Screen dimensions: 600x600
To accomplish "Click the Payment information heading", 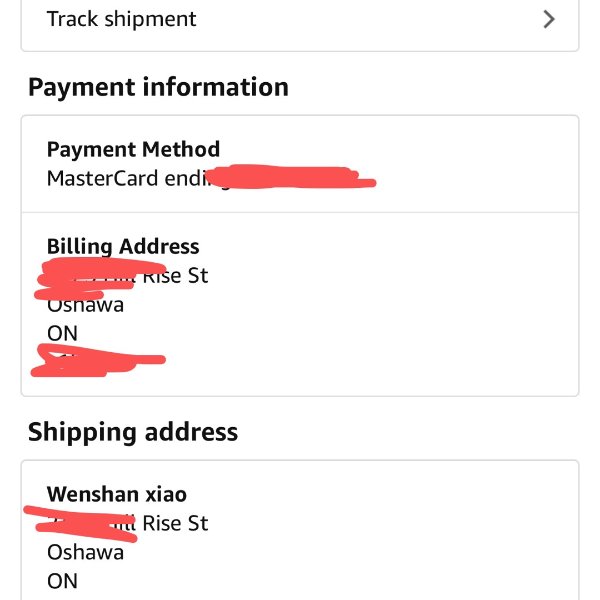I will pos(158,87).
